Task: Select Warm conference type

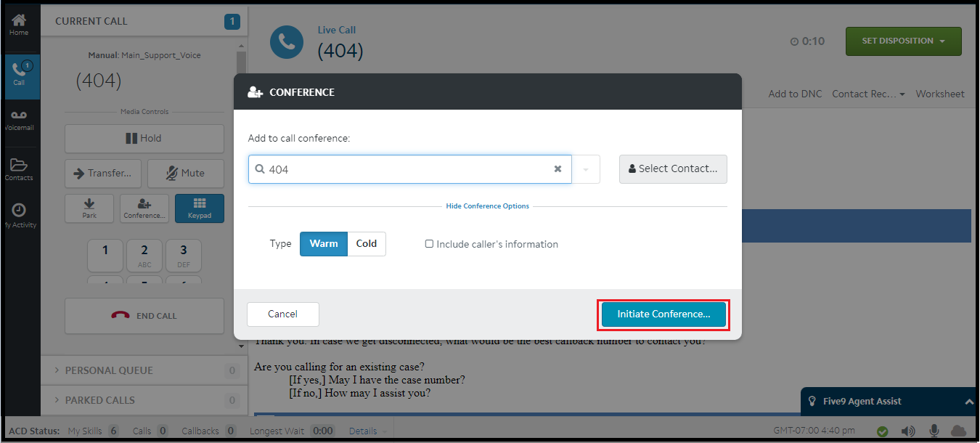Action: click(324, 244)
